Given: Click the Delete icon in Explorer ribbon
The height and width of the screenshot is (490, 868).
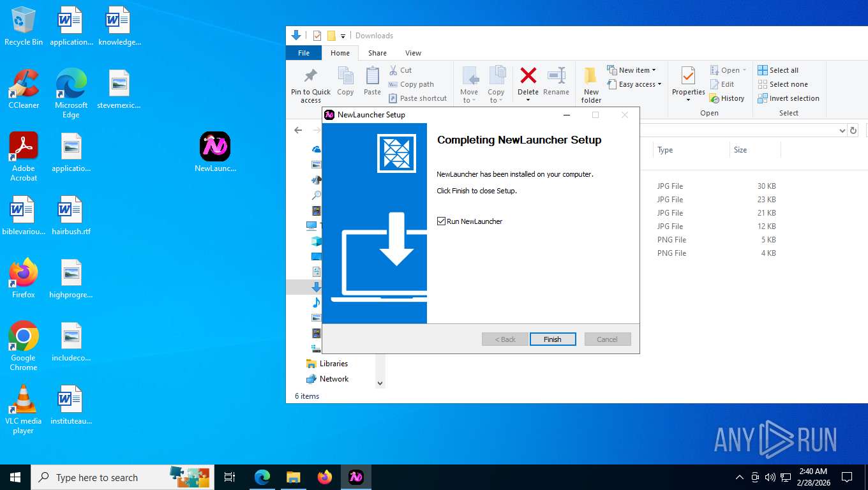Looking at the screenshot, I should [x=528, y=76].
